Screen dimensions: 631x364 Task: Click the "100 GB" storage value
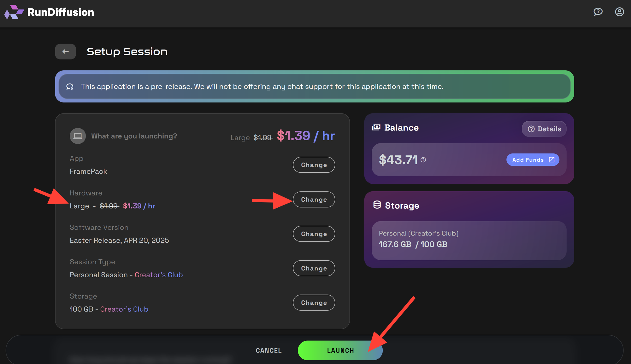tap(81, 309)
